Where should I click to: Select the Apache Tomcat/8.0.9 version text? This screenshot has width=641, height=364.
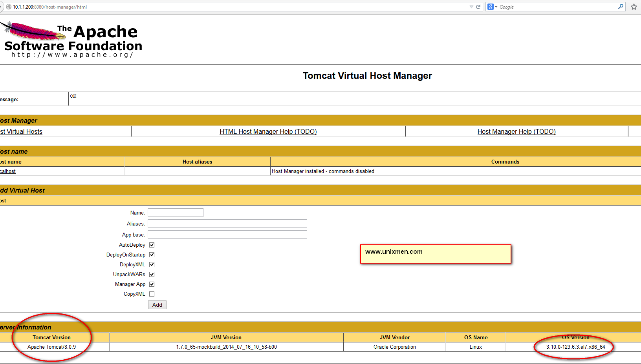point(52,347)
